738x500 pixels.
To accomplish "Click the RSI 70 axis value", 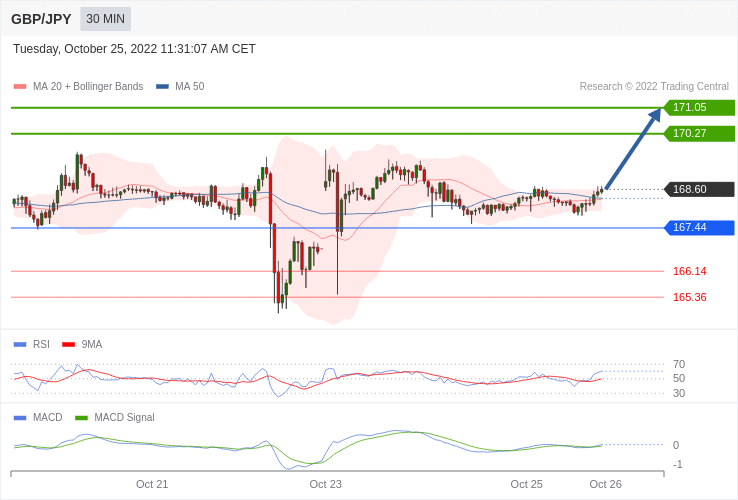I will 679,364.
